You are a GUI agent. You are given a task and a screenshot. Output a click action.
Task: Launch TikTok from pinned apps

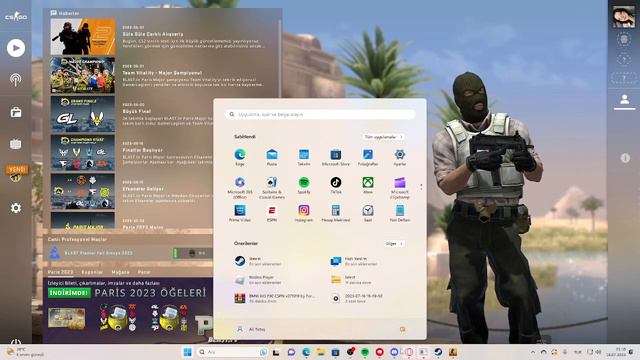[336, 185]
